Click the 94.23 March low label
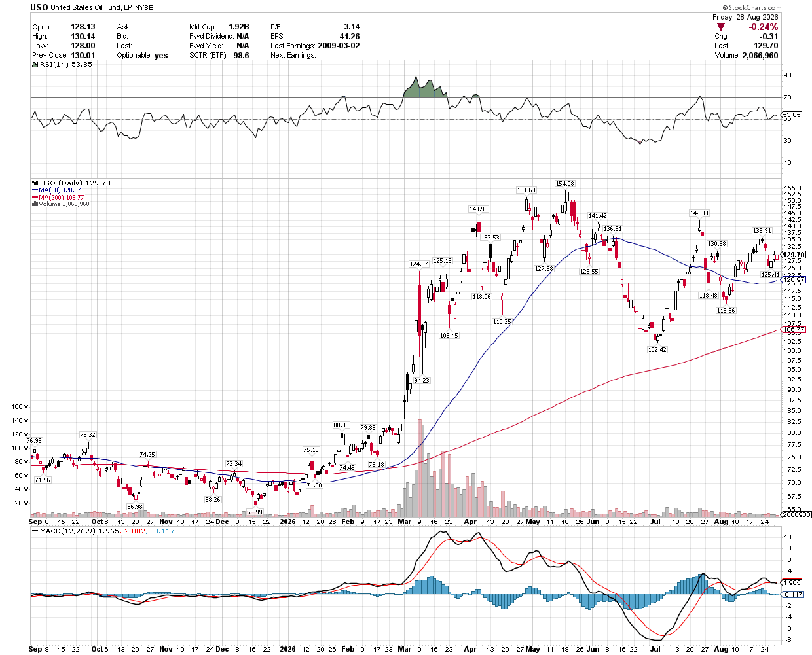Screen dimensions: 812x655 coord(422,380)
